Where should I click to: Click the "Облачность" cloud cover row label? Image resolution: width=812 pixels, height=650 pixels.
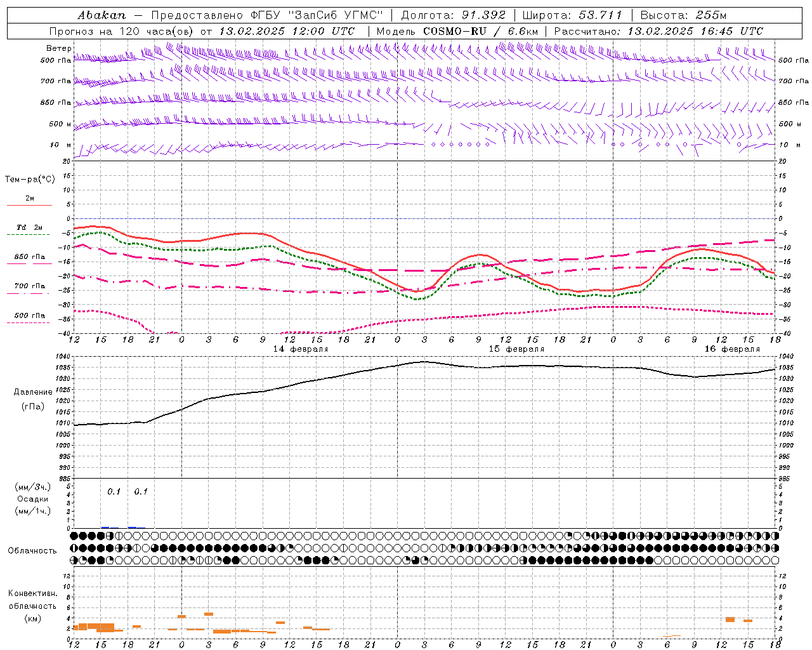[32, 551]
